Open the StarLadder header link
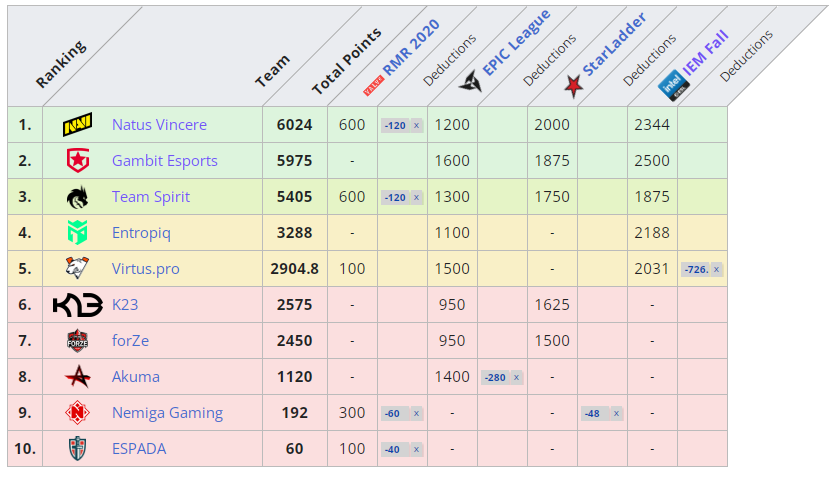The width and height of the screenshot is (840, 492). pyautogui.click(x=613, y=46)
